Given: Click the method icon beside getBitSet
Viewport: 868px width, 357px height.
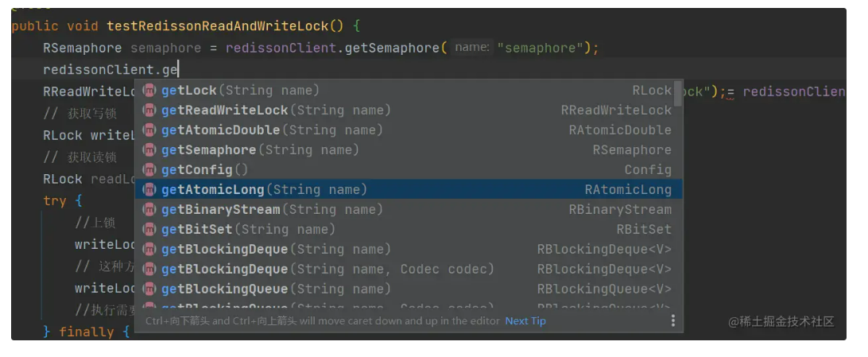Looking at the screenshot, I should [x=149, y=230].
